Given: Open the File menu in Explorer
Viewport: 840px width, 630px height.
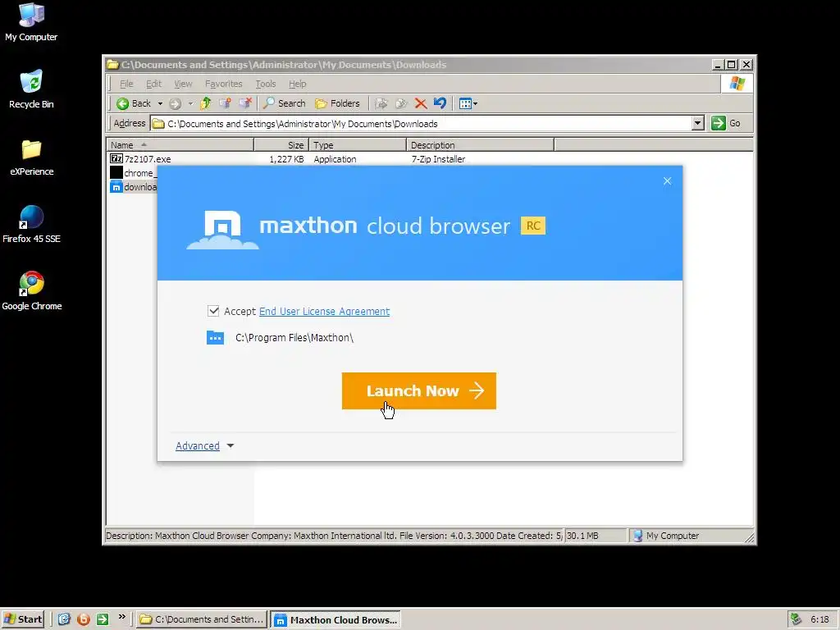Looking at the screenshot, I should [x=126, y=84].
